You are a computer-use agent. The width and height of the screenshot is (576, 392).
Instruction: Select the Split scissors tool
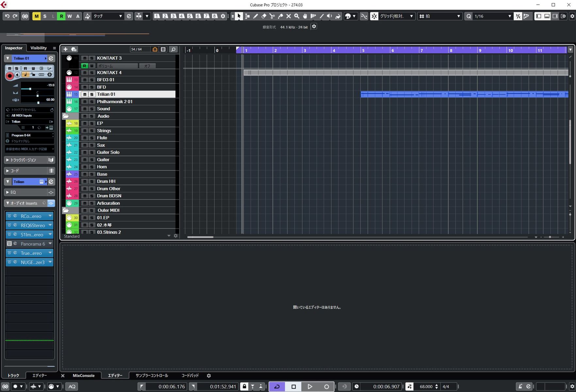(272, 16)
